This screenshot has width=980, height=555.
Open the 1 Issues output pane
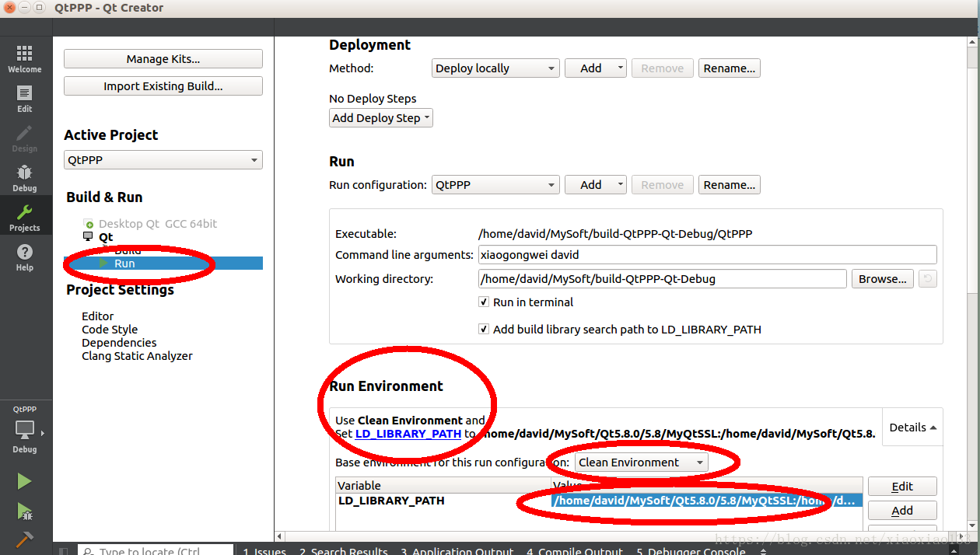(264, 550)
